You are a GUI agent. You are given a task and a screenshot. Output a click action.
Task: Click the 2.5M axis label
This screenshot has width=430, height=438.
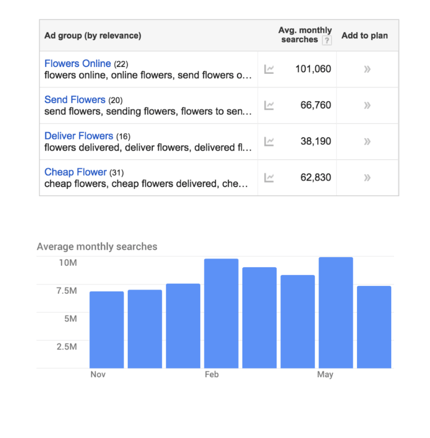coord(67,347)
